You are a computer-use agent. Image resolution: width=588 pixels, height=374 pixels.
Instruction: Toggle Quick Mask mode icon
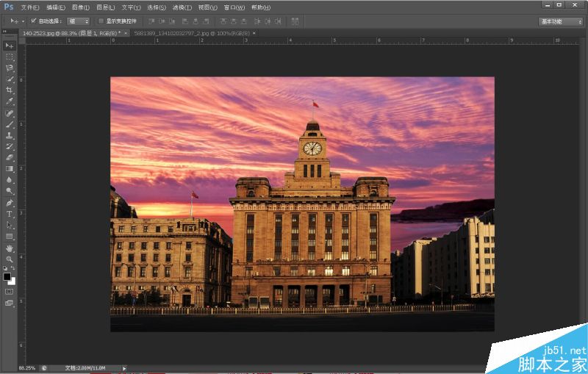(10, 292)
